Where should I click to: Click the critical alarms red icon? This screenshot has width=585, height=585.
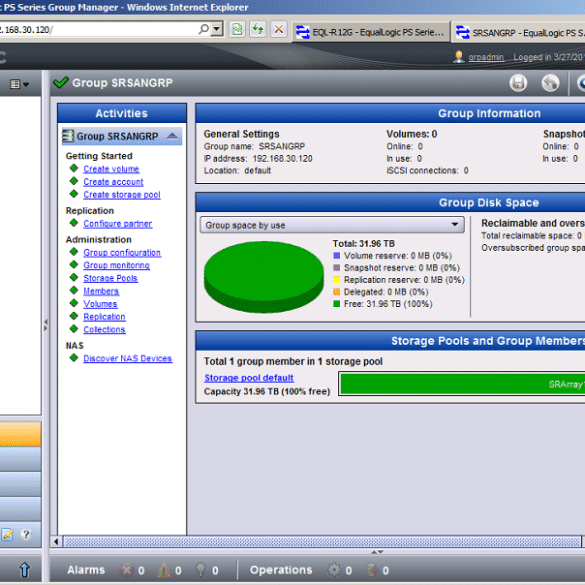pyautogui.click(x=126, y=570)
